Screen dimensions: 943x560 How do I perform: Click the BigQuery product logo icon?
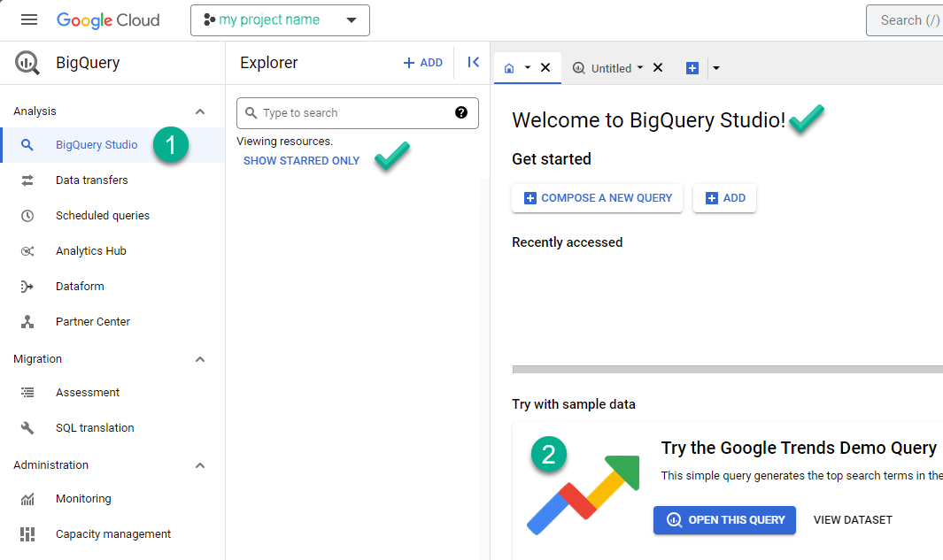click(27, 63)
